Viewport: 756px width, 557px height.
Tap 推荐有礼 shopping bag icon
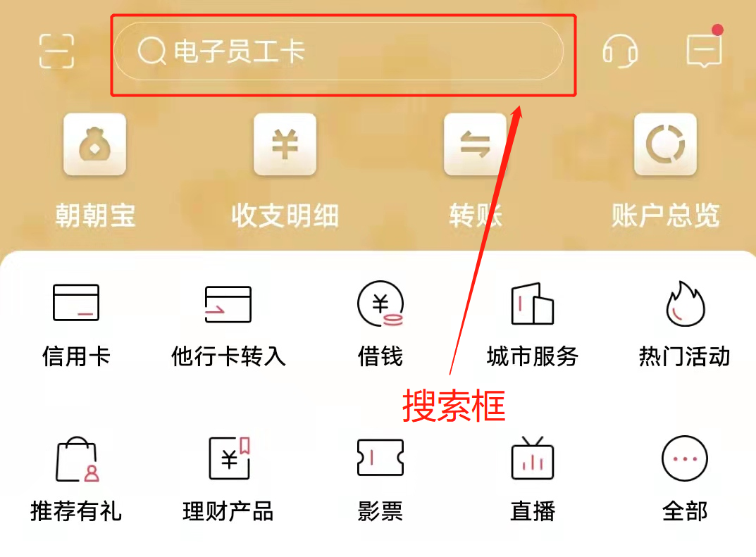click(x=77, y=459)
